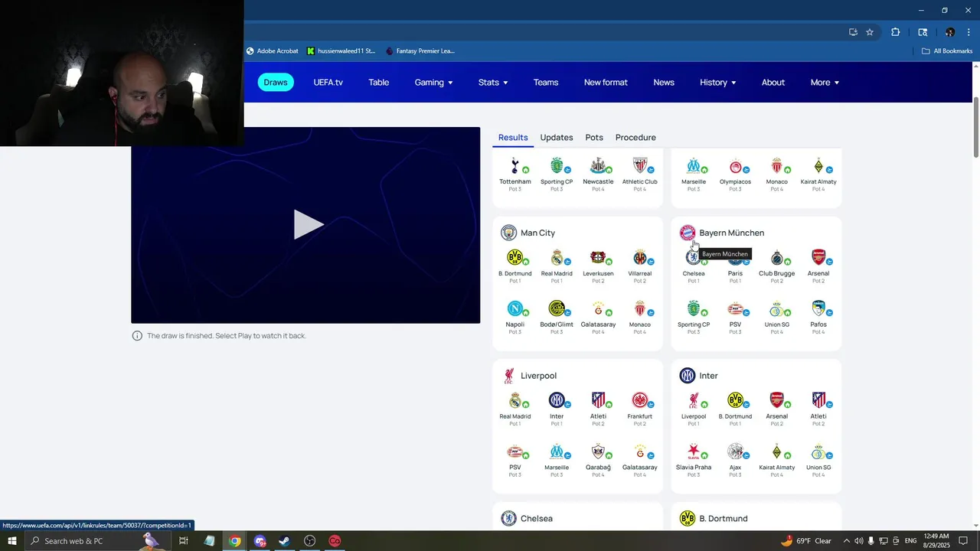
Task: Open the 69°F Clear weather widget
Action: pyautogui.click(x=806, y=541)
